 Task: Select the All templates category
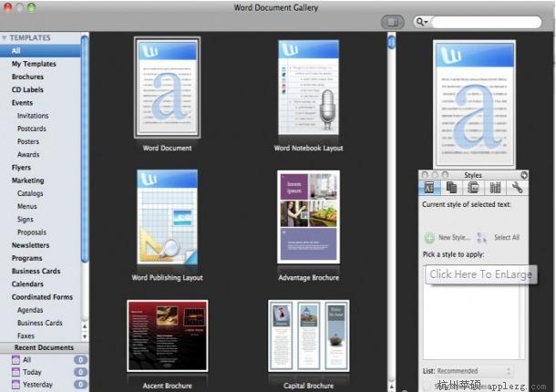coord(40,51)
